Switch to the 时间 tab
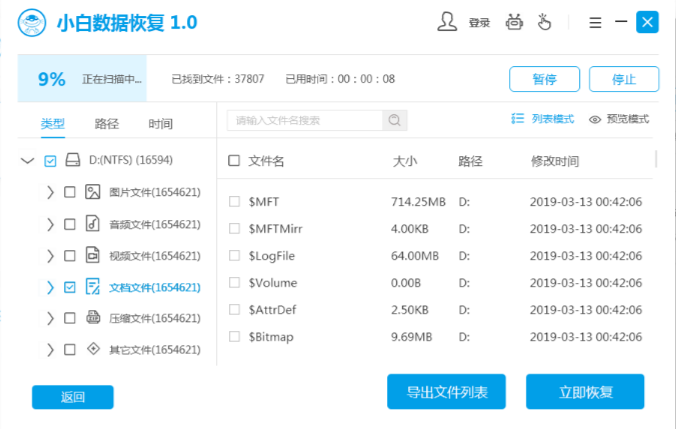This screenshot has width=676, height=429. tap(160, 124)
